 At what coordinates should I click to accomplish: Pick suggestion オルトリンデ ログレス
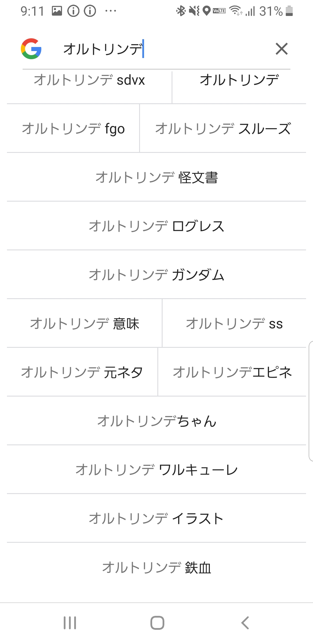(156, 226)
